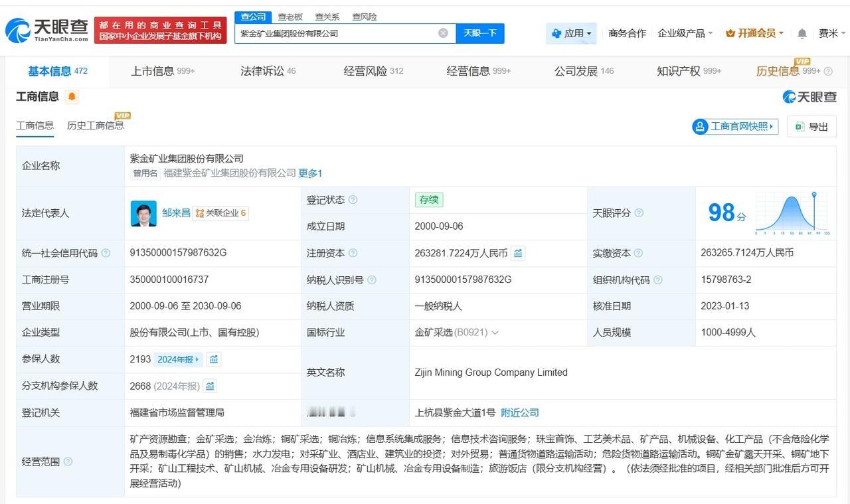
Task: Click the help icon next to 统一社会信用代码
Action: point(106,253)
